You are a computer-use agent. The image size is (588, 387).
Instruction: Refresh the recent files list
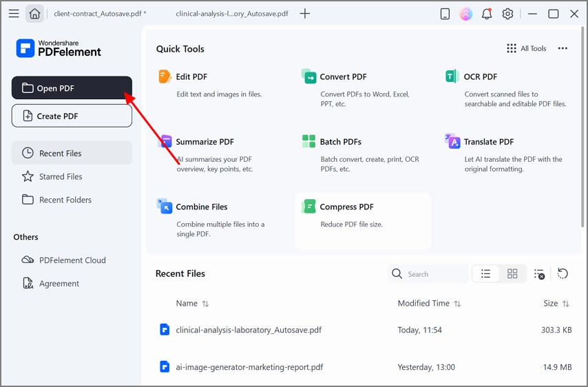click(563, 274)
